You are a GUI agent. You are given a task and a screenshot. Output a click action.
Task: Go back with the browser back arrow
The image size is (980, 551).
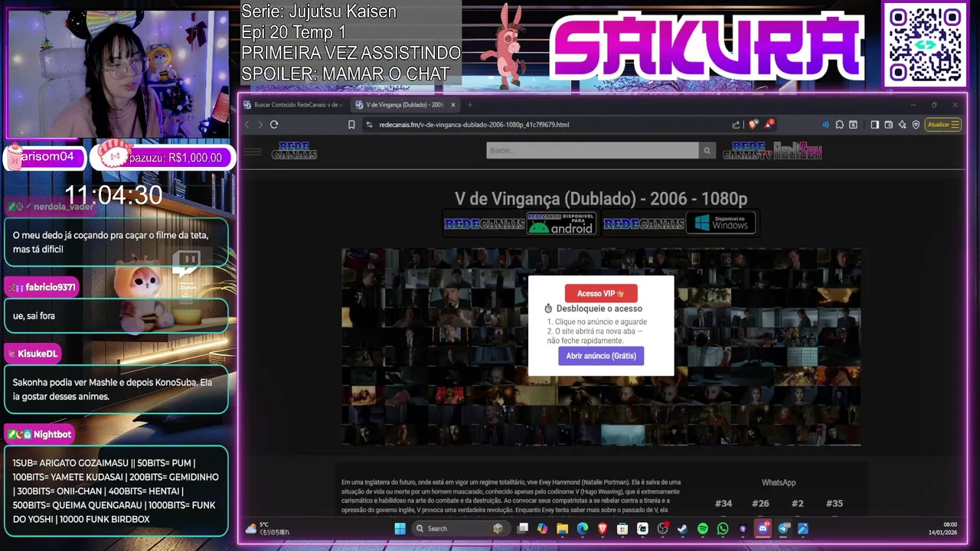click(247, 125)
